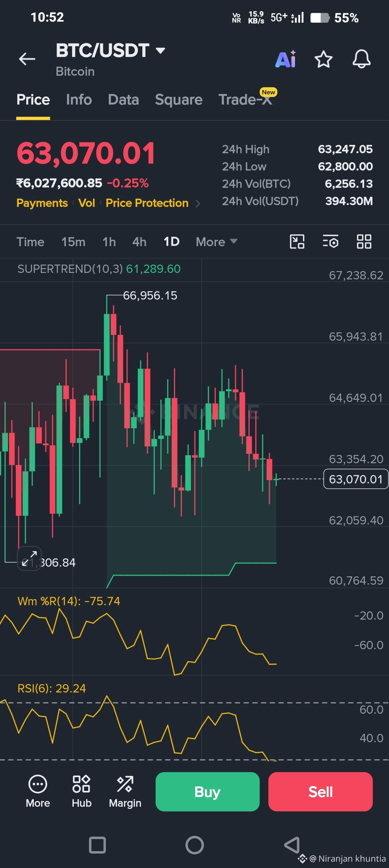
Task: Open the Payments link
Action: [42, 203]
